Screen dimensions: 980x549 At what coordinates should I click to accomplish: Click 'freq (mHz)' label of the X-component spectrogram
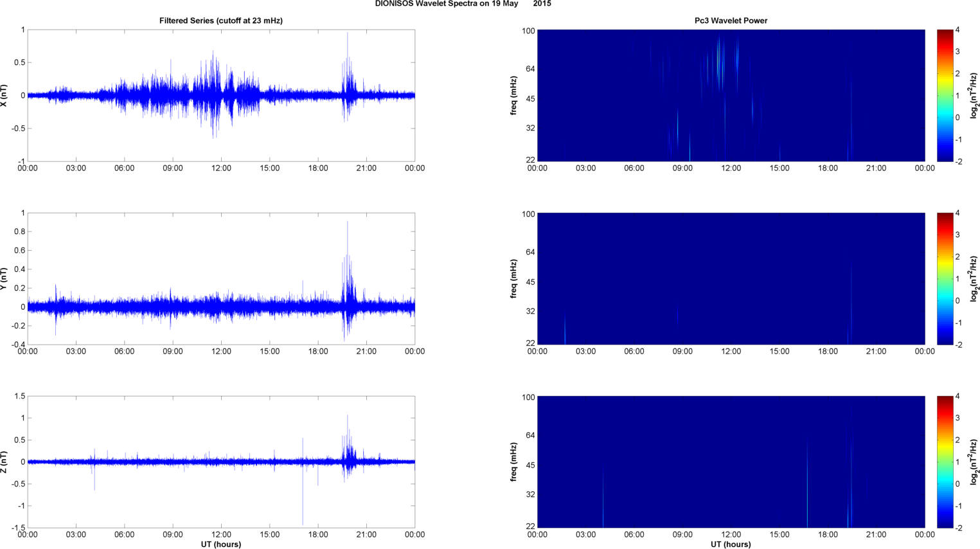tap(514, 96)
